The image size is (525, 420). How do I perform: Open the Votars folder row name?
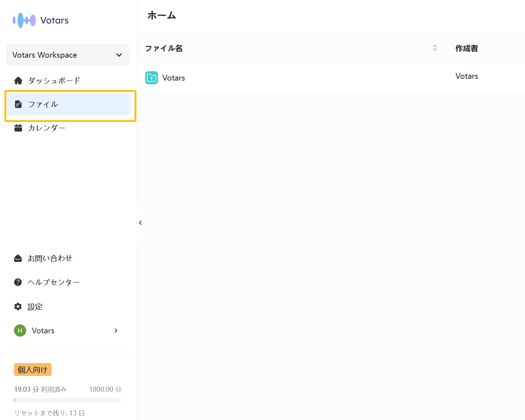[x=174, y=78]
